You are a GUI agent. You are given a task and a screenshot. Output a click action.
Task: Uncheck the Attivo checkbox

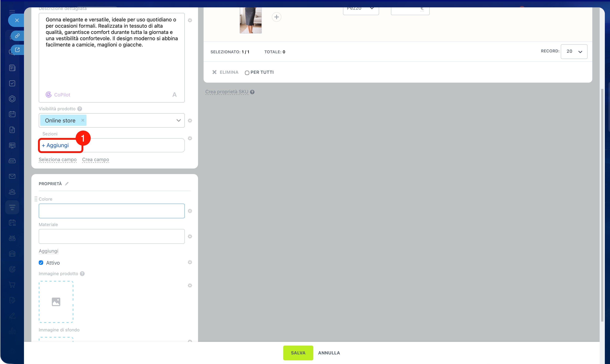point(41,263)
